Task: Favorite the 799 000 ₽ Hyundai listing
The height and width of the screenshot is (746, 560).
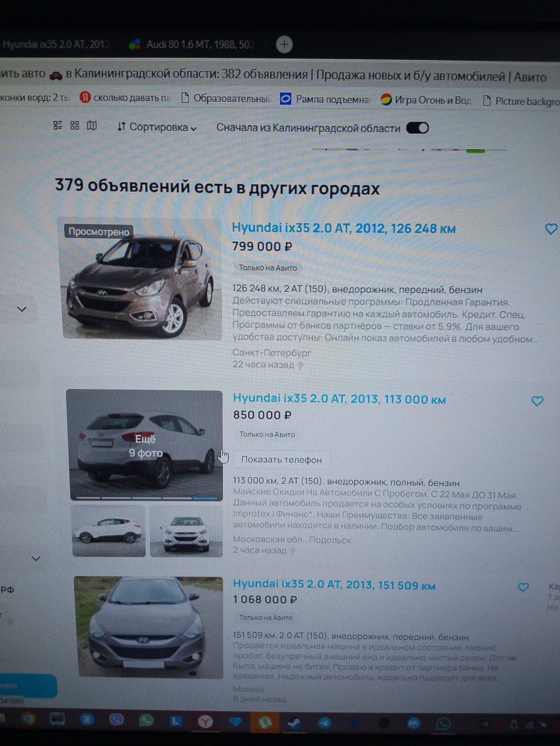Action: (x=551, y=229)
